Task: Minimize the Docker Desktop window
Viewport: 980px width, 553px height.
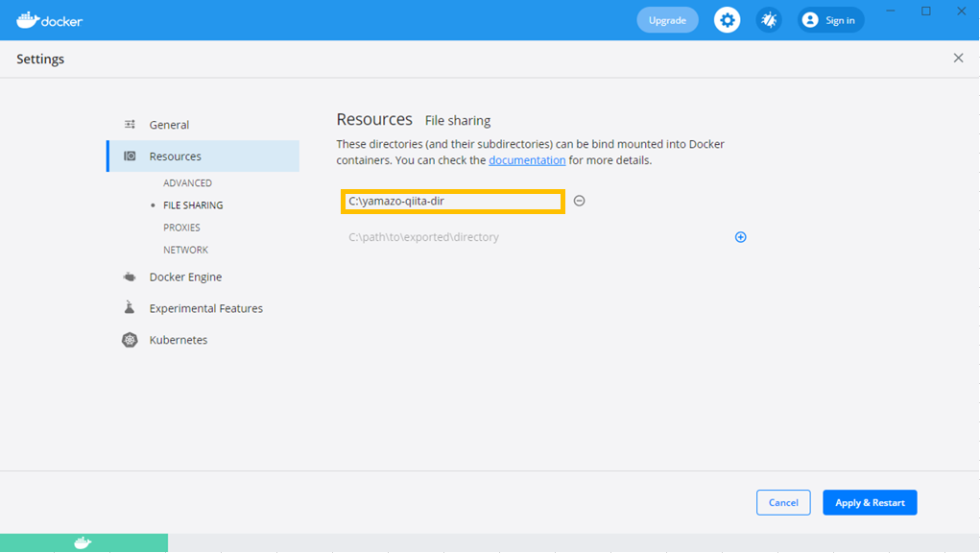Action: pyautogui.click(x=891, y=11)
